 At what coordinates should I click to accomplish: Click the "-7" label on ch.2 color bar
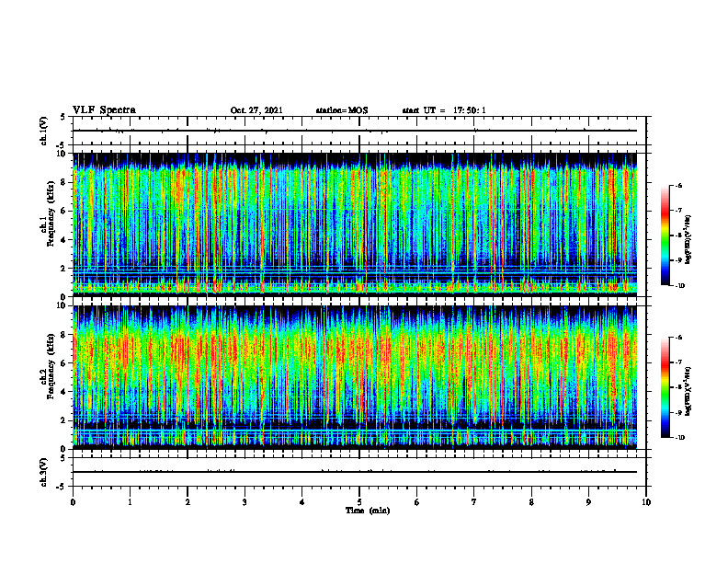pyautogui.click(x=678, y=362)
